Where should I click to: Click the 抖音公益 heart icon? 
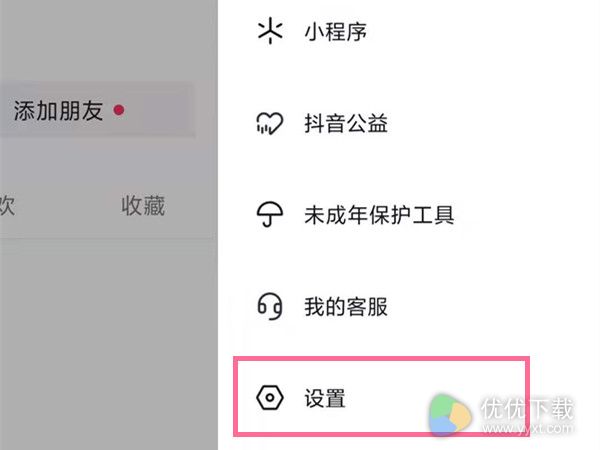click(269, 123)
